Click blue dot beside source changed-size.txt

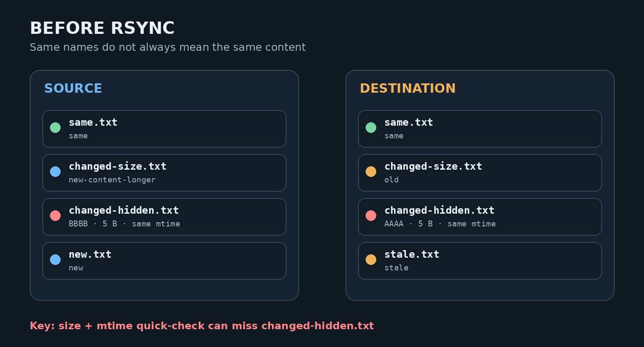coord(55,171)
